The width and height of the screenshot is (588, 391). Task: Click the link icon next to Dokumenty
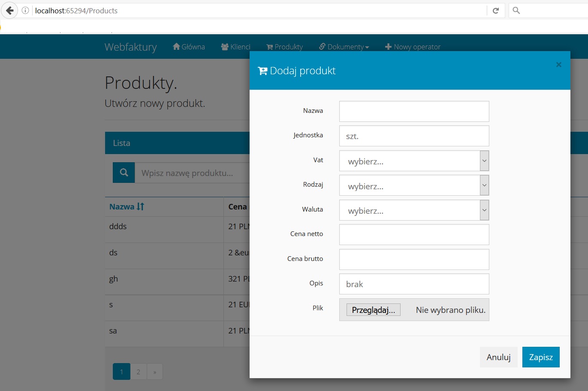[322, 46]
